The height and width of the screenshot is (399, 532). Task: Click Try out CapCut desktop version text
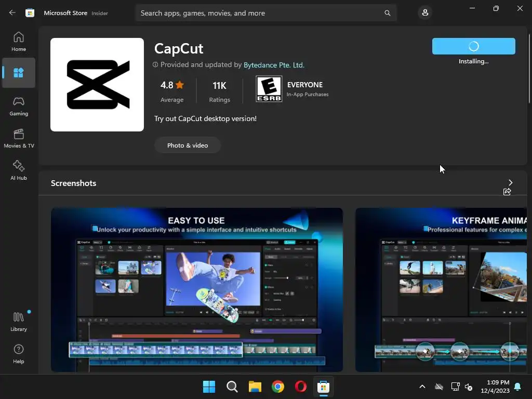coord(205,118)
